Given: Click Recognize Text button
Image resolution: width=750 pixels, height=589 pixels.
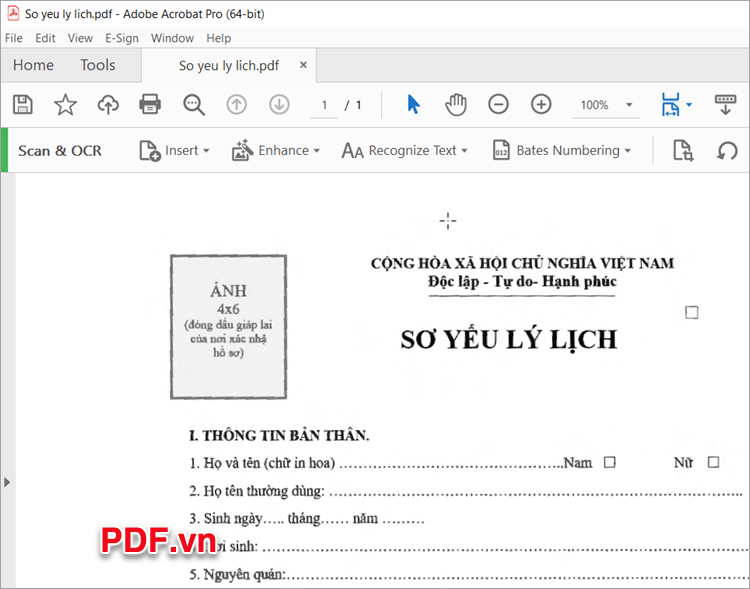Looking at the screenshot, I should click(400, 151).
